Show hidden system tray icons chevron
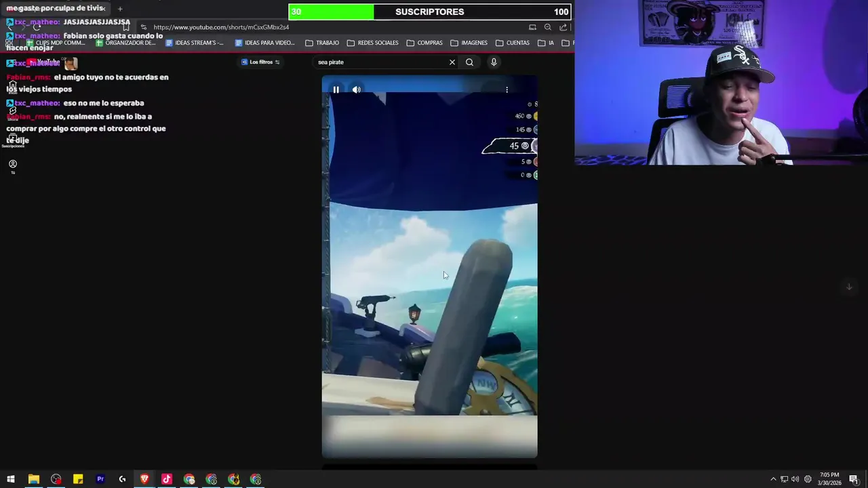 click(x=773, y=479)
